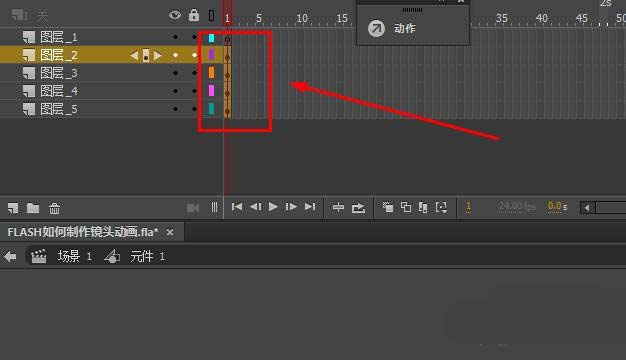Click the first keyframe of 图层_1
The image size is (626, 360).
click(227, 39)
